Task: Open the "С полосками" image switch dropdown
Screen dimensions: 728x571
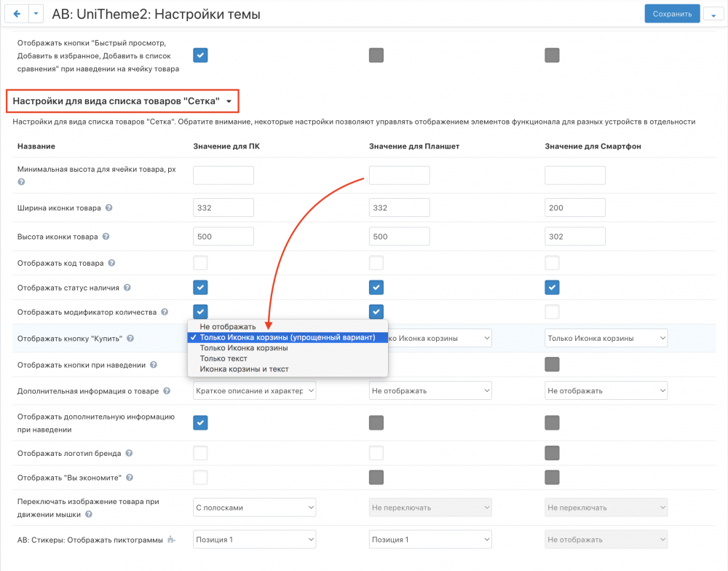Action: click(x=254, y=508)
